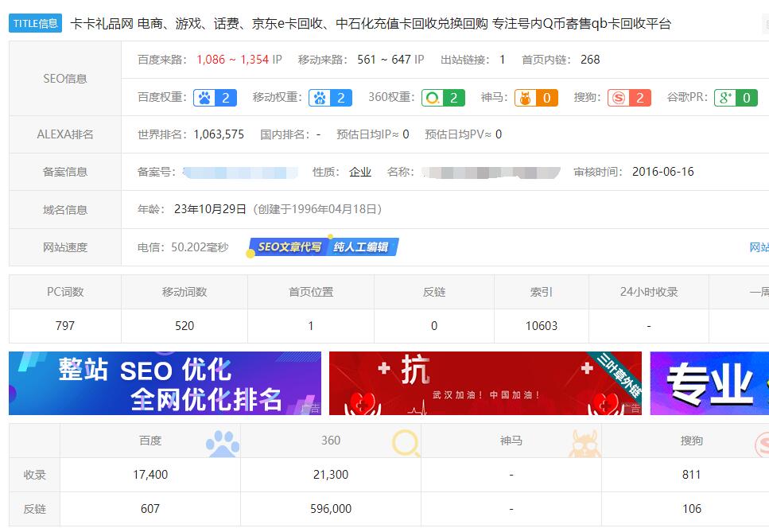Click the 360 weight green badge
This screenshot has height=532, width=769.
click(x=443, y=98)
